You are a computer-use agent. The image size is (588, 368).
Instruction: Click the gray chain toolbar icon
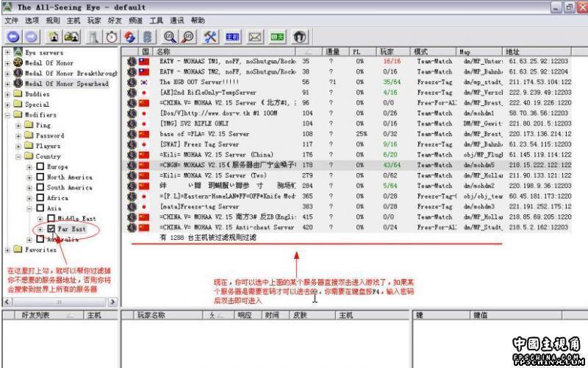[x=148, y=37]
